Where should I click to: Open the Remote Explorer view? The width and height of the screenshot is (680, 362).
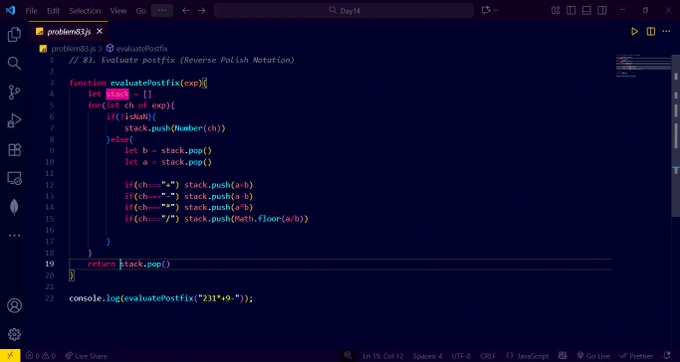point(14,178)
